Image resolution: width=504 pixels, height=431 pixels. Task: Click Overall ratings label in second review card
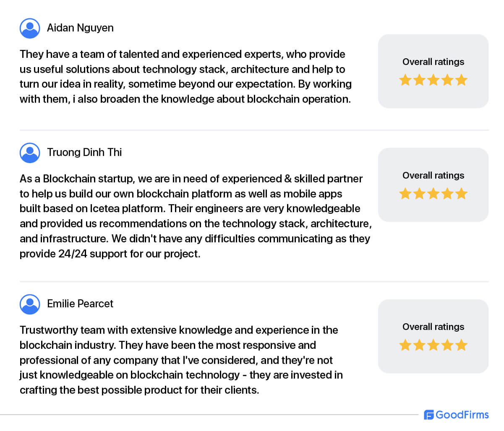[433, 175]
